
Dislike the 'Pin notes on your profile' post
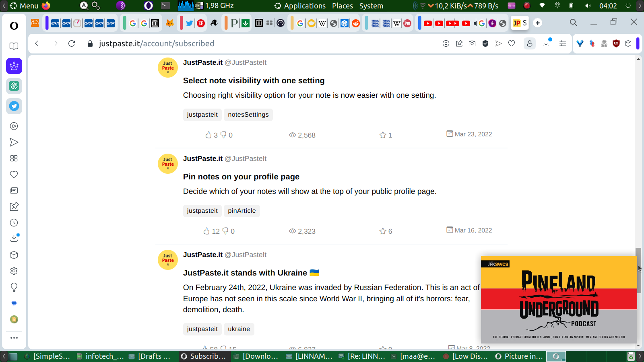[x=225, y=231]
